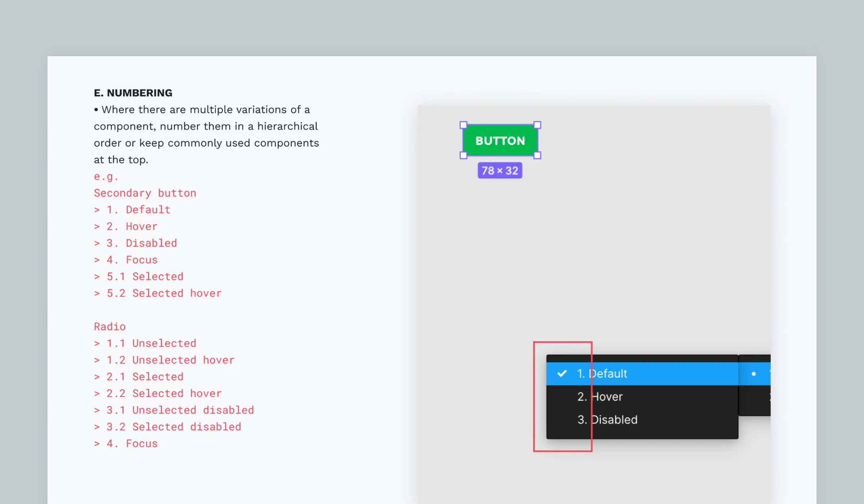Click the '> 1.2 Unselected hover' line
The height and width of the screenshot is (504, 864).
click(164, 360)
